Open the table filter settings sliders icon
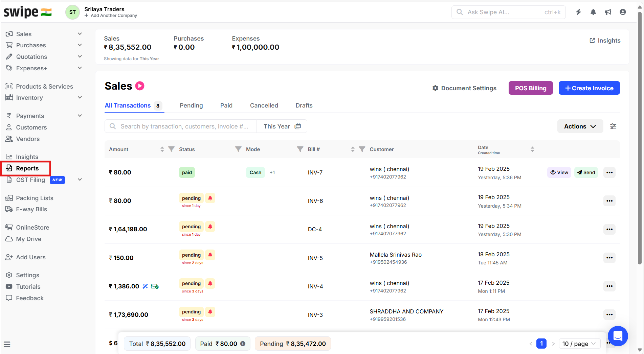 tap(613, 126)
